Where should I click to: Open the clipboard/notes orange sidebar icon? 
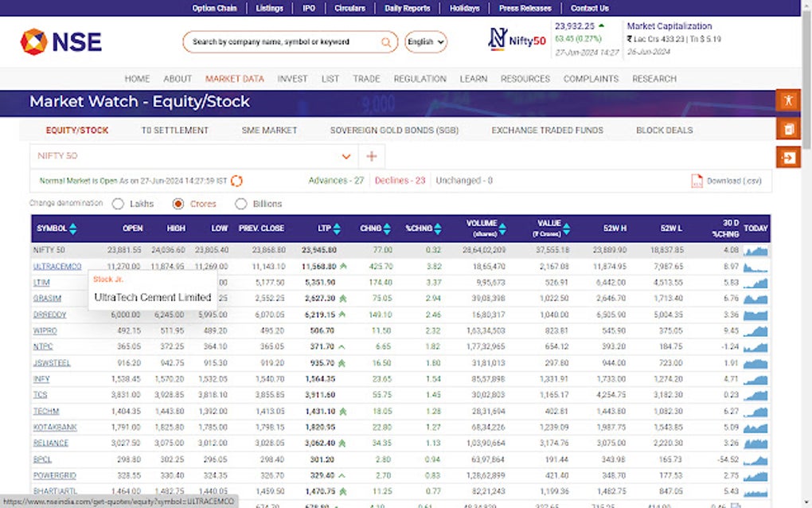pyautogui.click(x=787, y=128)
